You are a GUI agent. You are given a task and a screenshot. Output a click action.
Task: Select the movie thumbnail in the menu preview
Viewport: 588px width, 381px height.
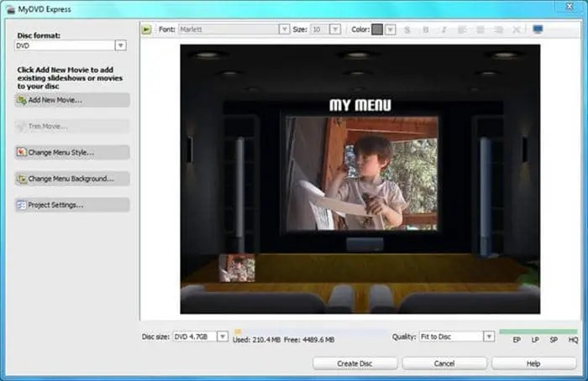tap(237, 268)
